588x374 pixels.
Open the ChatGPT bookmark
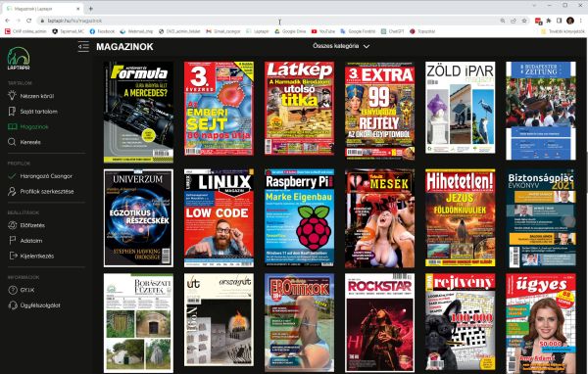point(393,31)
